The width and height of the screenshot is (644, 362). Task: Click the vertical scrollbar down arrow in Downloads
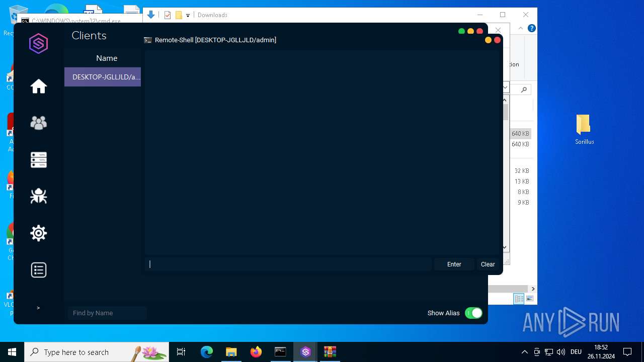pyautogui.click(x=505, y=247)
